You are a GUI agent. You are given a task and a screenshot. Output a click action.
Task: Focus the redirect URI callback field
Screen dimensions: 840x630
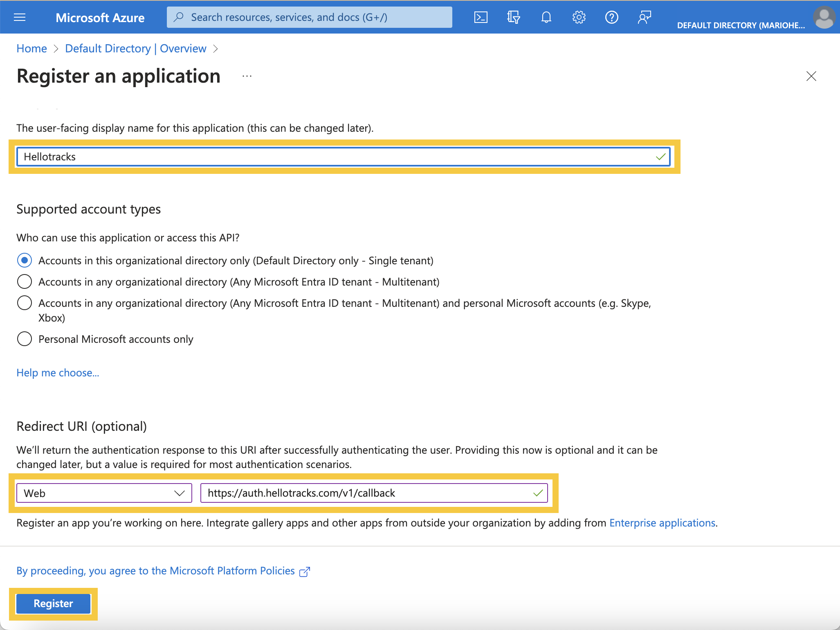click(x=374, y=493)
